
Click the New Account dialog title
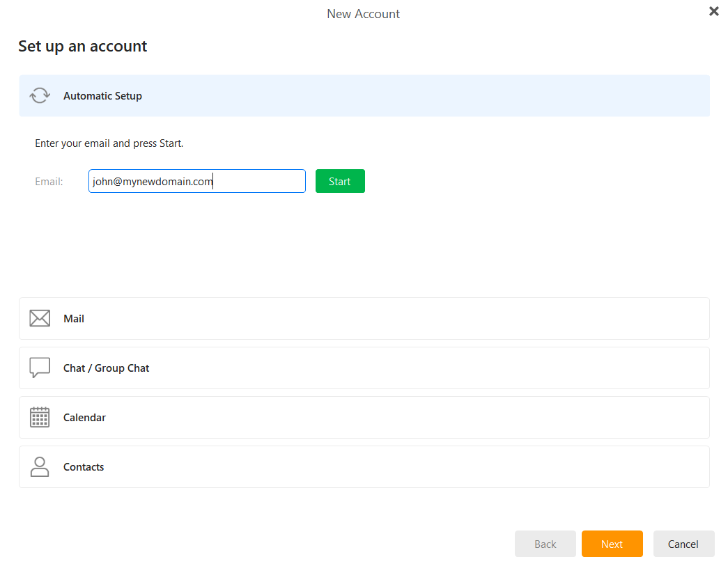coord(363,13)
